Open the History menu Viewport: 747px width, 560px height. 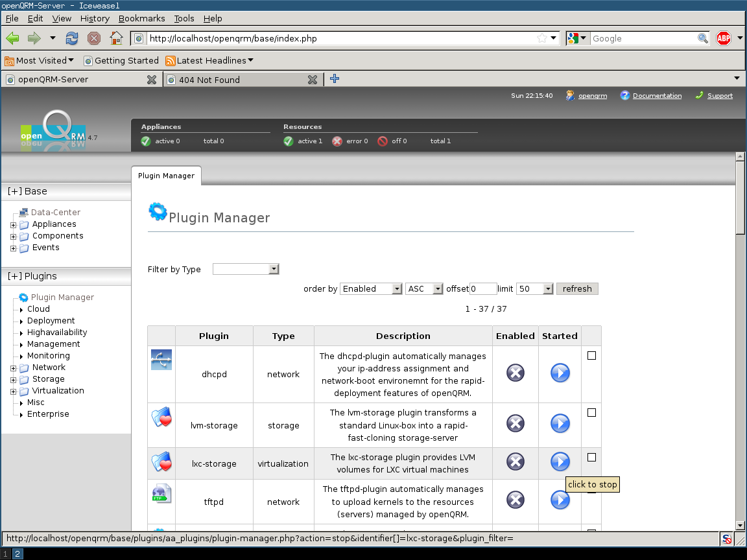95,18
